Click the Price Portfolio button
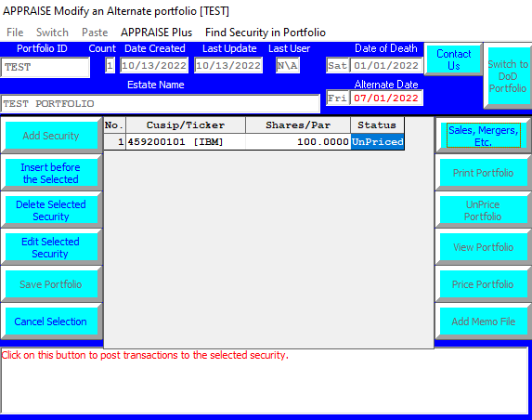532x420 pixels. tap(483, 283)
